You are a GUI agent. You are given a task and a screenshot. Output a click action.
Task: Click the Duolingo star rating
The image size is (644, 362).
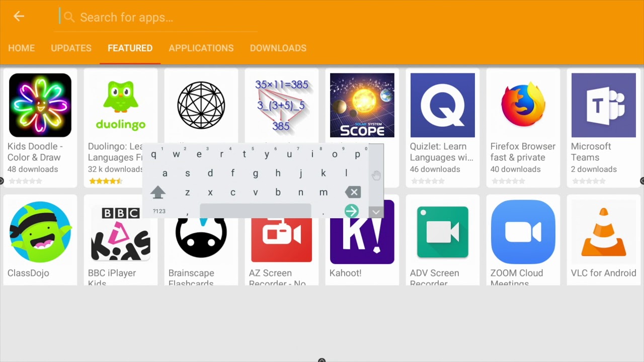coord(105,181)
